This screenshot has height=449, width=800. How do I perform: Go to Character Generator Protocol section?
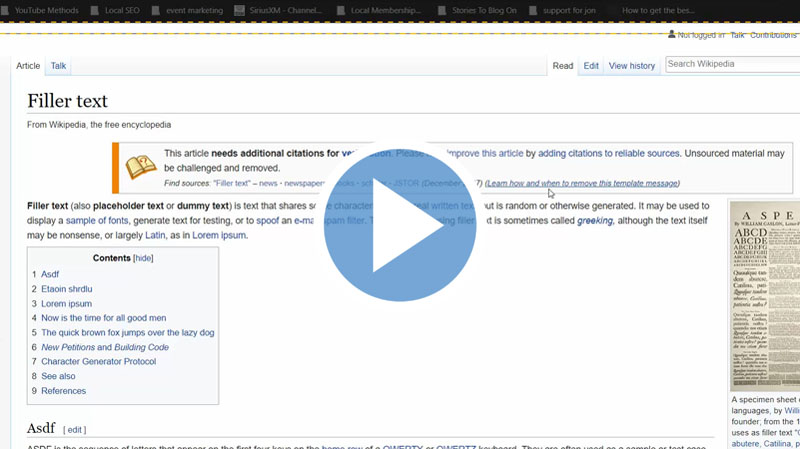coord(98,362)
